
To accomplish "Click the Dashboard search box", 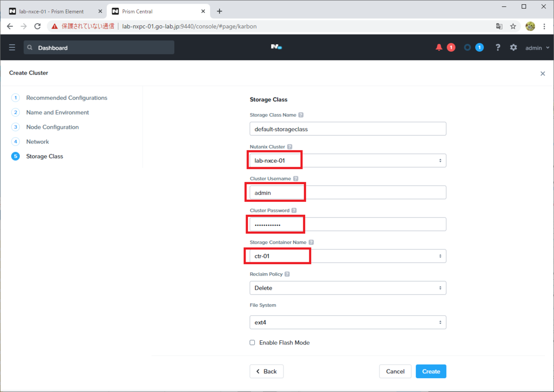I will (x=99, y=48).
